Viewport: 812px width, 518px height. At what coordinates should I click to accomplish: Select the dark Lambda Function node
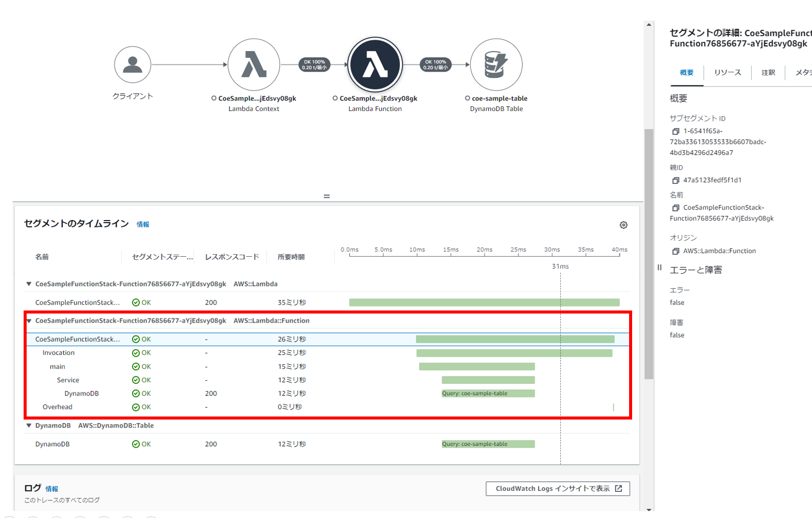tap(375, 65)
